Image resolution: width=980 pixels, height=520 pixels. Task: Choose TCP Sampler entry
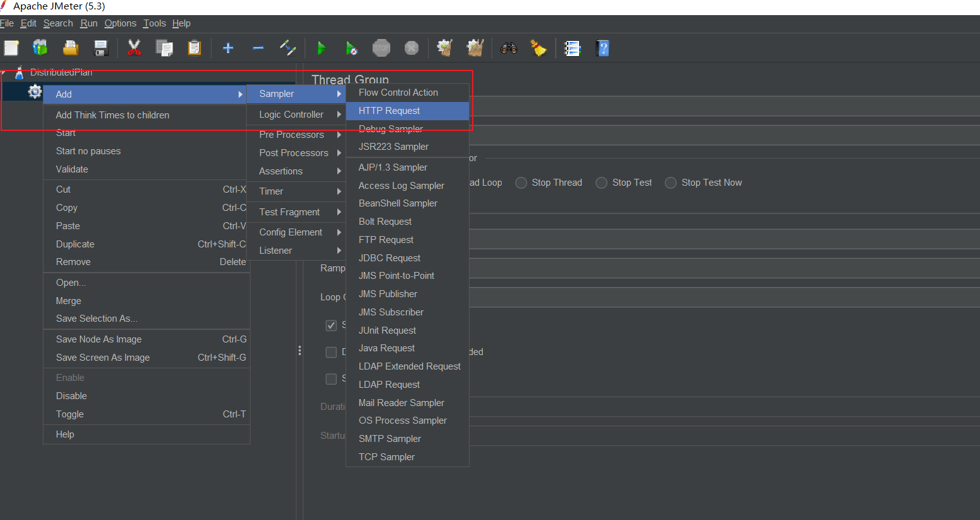point(407,457)
